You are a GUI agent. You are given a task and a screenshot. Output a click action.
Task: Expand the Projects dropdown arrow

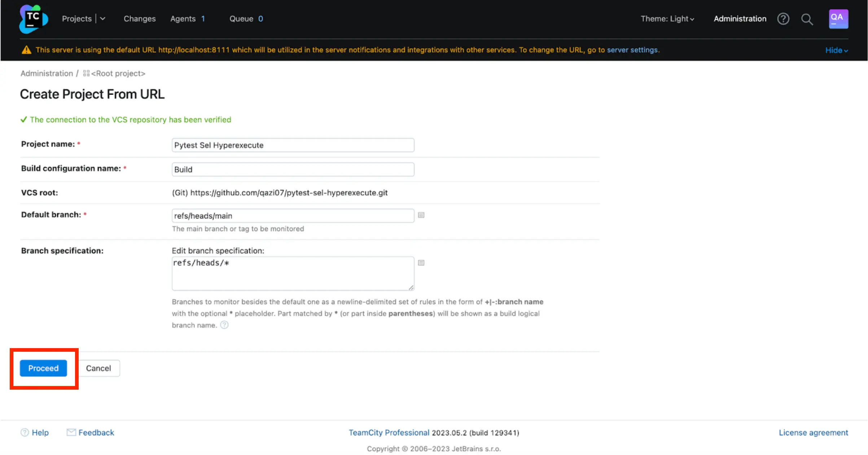click(x=103, y=19)
